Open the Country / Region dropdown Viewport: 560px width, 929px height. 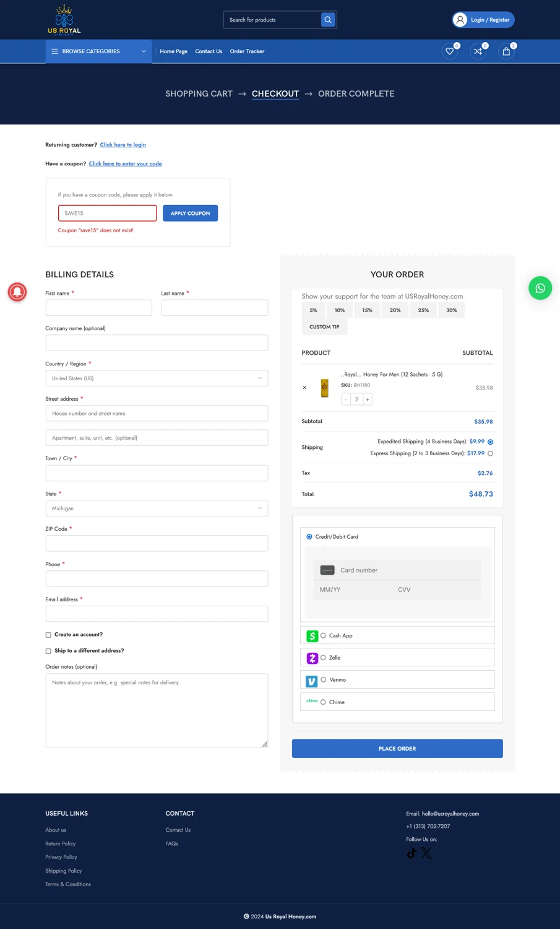point(157,378)
